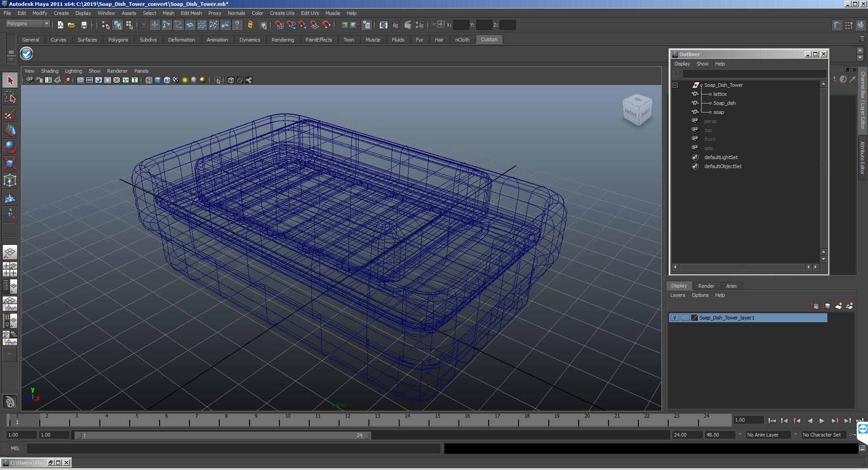The width and height of the screenshot is (868, 470).
Task: Open selection mask dropdown arrow
Action: [x=144, y=25]
